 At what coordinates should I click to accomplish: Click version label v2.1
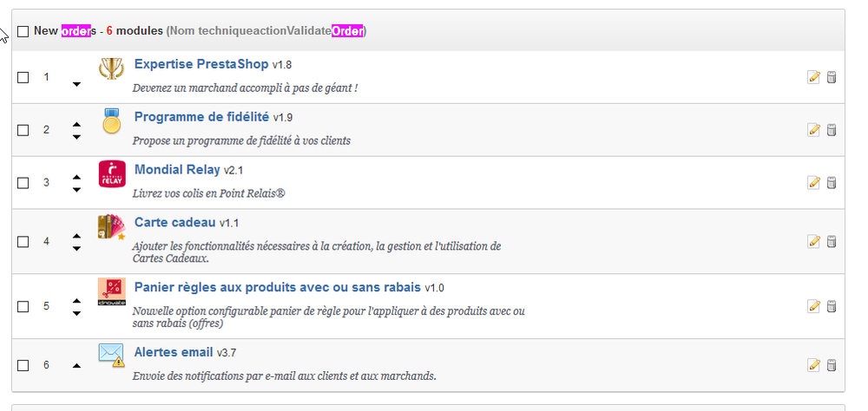(233, 171)
